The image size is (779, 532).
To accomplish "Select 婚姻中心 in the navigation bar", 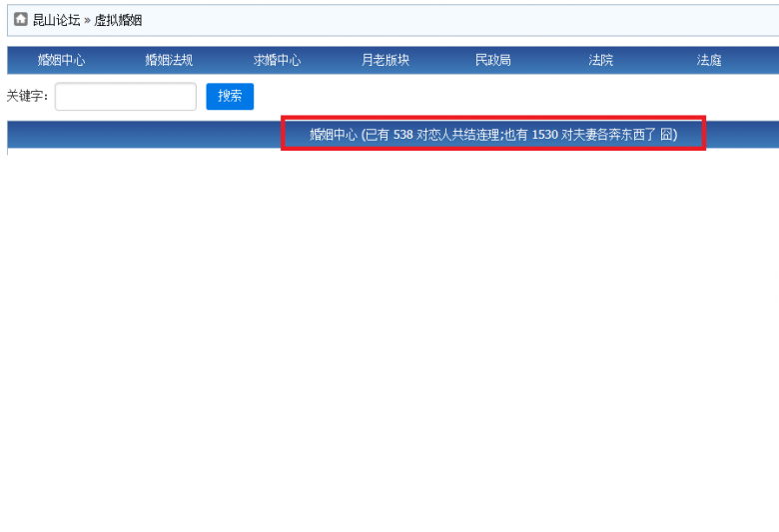I will click(62, 60).
